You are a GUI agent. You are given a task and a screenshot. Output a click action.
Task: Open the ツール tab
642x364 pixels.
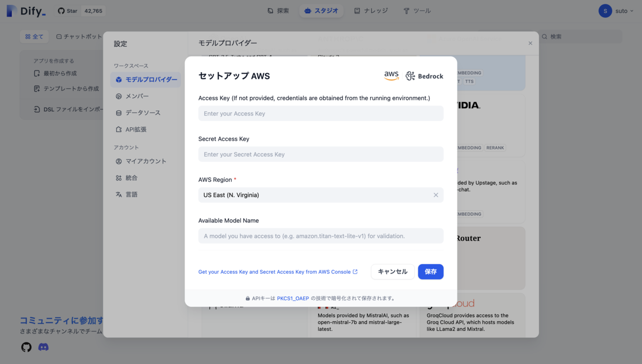(x=417, y=11)
